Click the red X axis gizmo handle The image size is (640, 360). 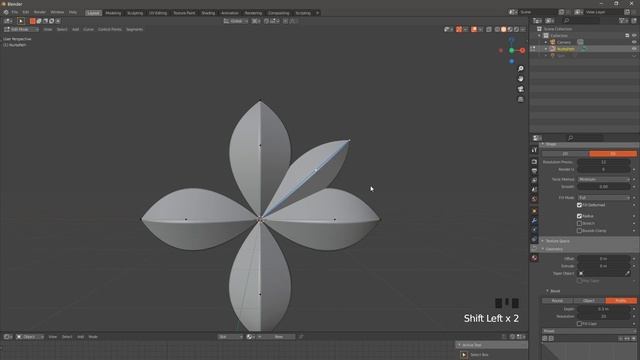tap(522, 50)
